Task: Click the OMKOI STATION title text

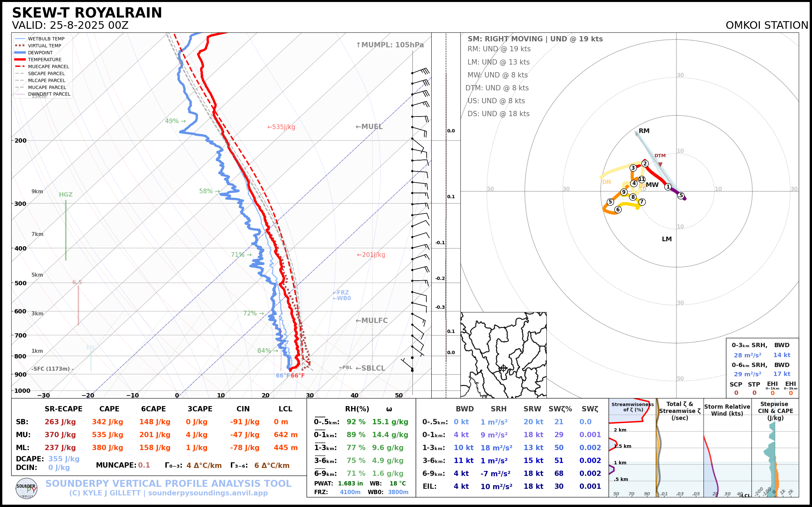Action: point(767,25)
